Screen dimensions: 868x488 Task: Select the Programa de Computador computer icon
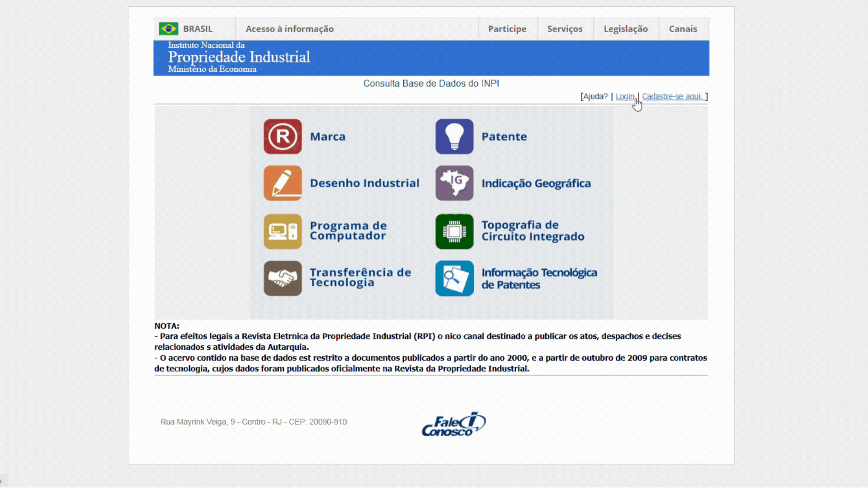283,231
